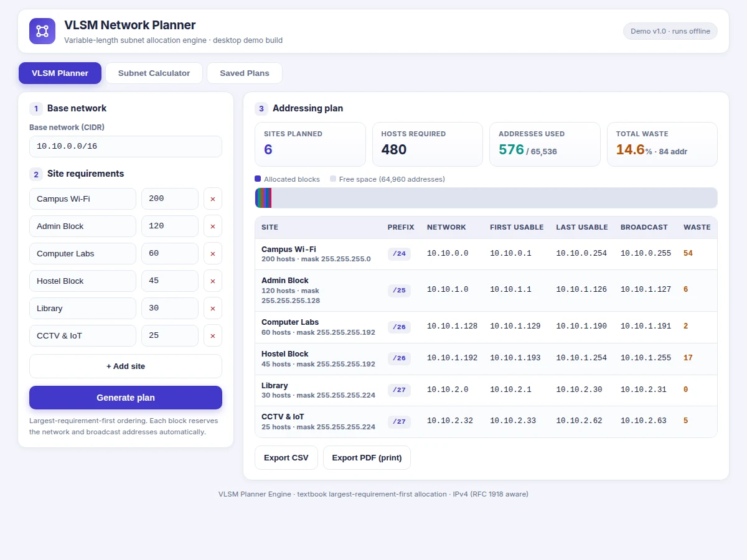Click the WASTE column header
Screen dimensions: 747x560
click(697, 227)
